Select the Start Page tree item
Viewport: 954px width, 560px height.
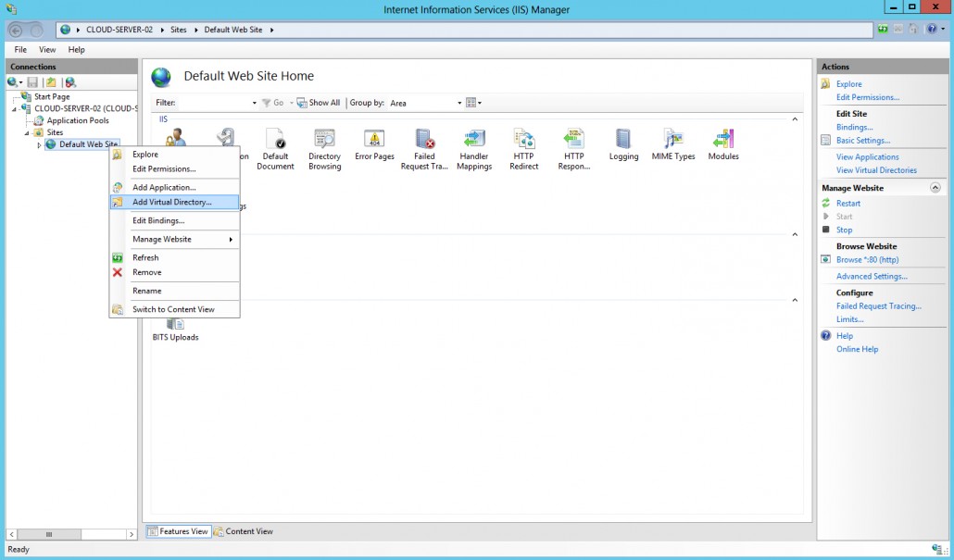click(x=52, y=96)
